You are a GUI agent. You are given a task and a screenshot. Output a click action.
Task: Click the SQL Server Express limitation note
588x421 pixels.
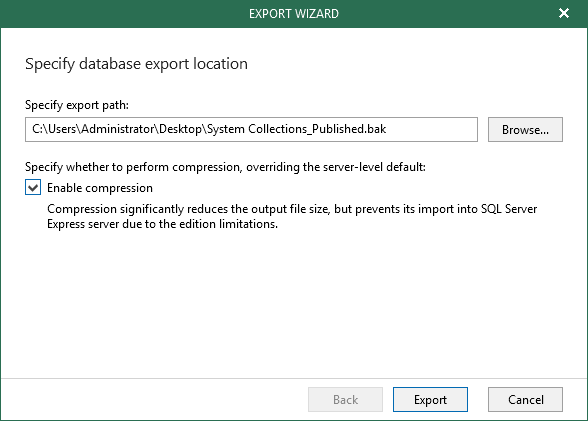click(x=292, y=216)
